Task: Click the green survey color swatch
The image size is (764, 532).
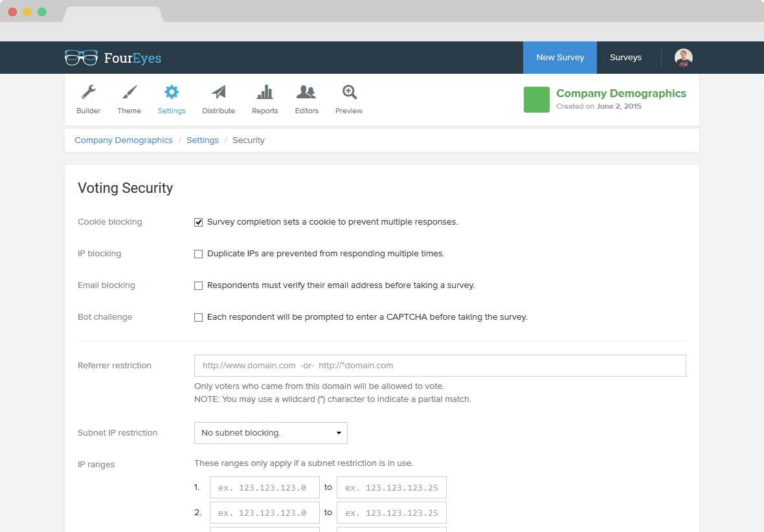Action: click(537, 100)
